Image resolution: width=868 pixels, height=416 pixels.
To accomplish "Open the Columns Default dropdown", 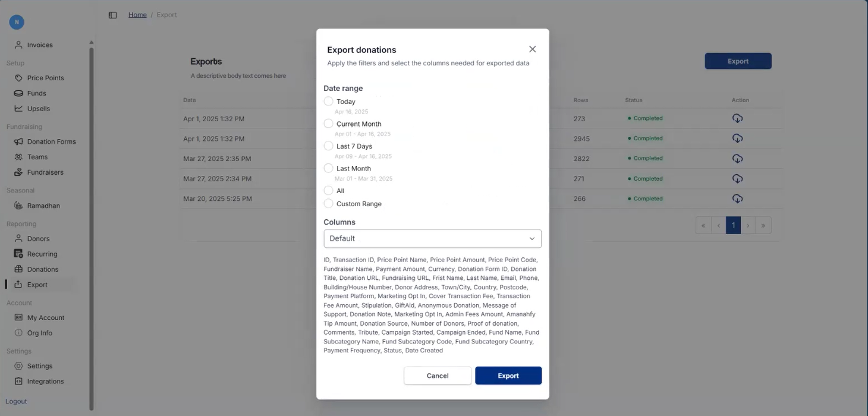I will pyautogui.click(x=433, y=238).
